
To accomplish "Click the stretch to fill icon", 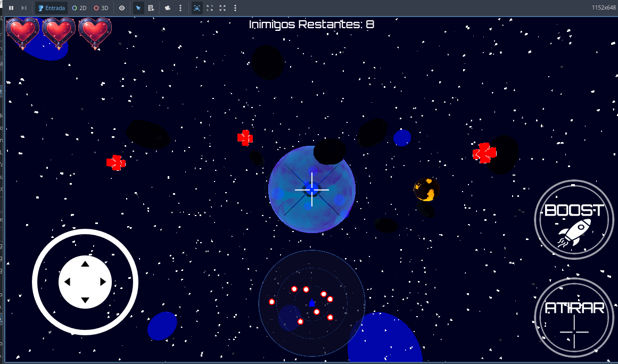I will [x=223, y=8].
